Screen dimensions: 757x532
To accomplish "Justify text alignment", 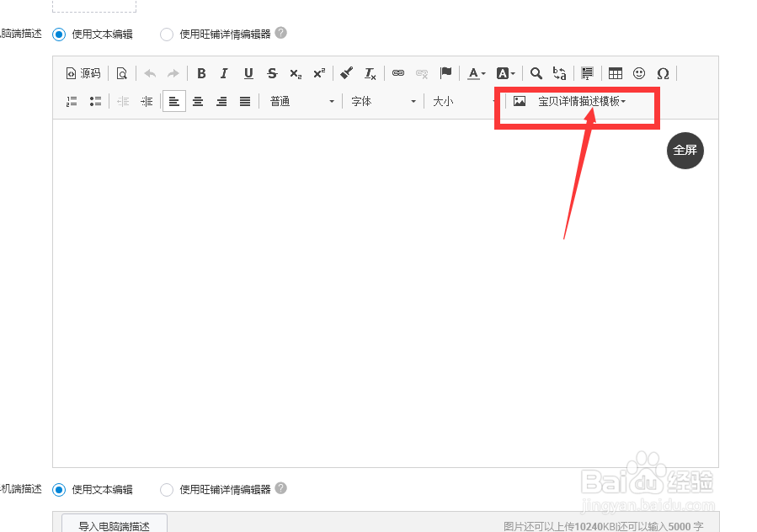I will (245, 101).
